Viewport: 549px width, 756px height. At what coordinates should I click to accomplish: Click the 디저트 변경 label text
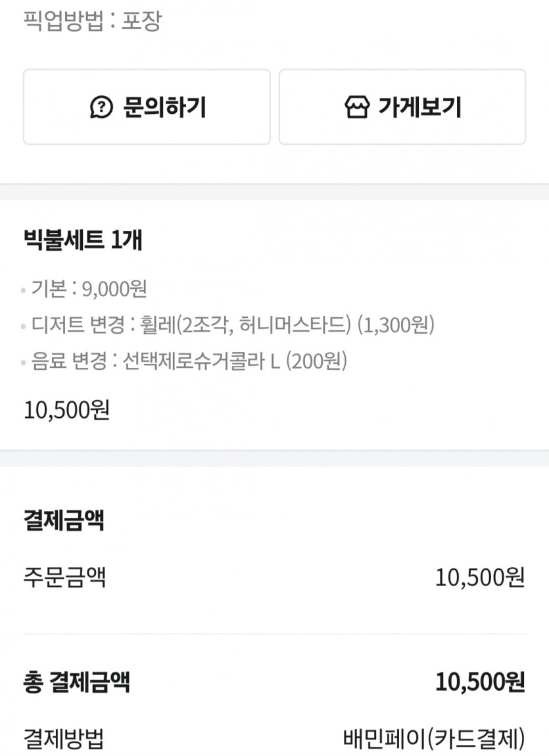[70, 325]
